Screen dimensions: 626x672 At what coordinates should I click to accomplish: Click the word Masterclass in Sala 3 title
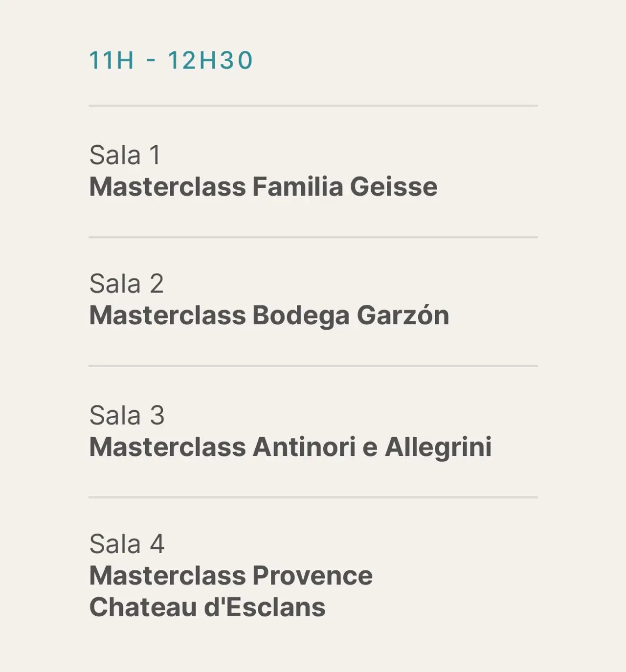tap(167, 447)
